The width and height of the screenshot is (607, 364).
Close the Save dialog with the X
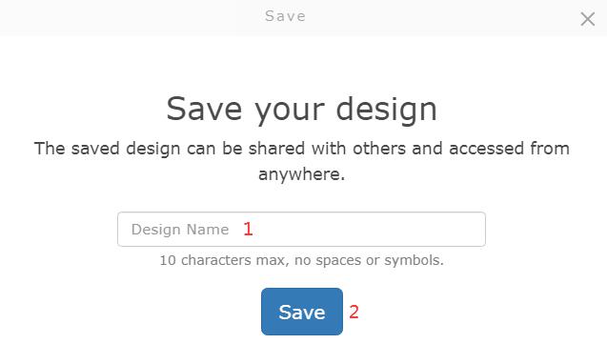tap(587, 19)
